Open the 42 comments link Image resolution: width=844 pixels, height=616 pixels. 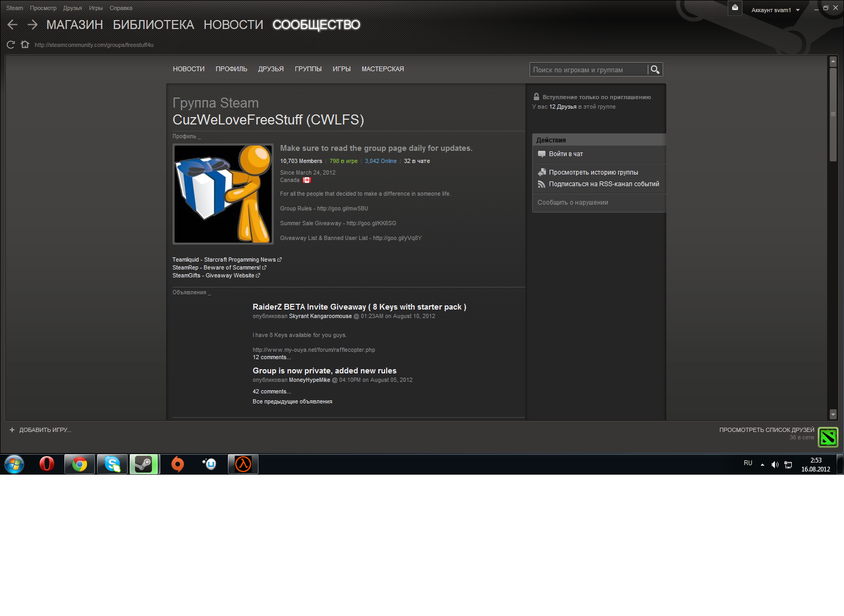tap(272, 392)
